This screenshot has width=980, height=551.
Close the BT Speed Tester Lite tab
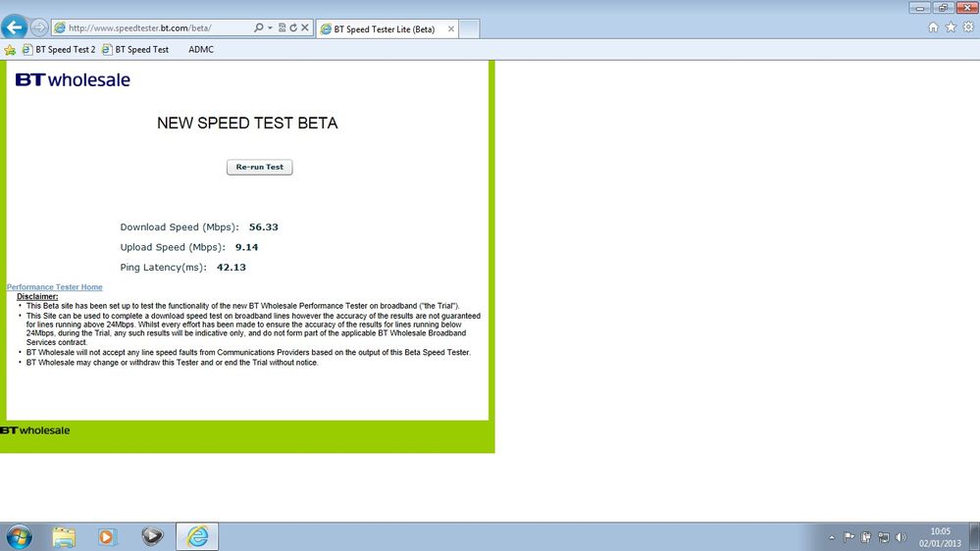coord(450,28)
